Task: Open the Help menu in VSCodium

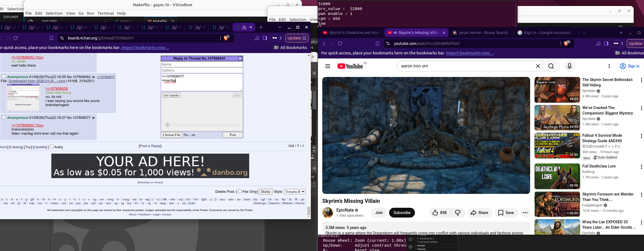Action: 121,13
